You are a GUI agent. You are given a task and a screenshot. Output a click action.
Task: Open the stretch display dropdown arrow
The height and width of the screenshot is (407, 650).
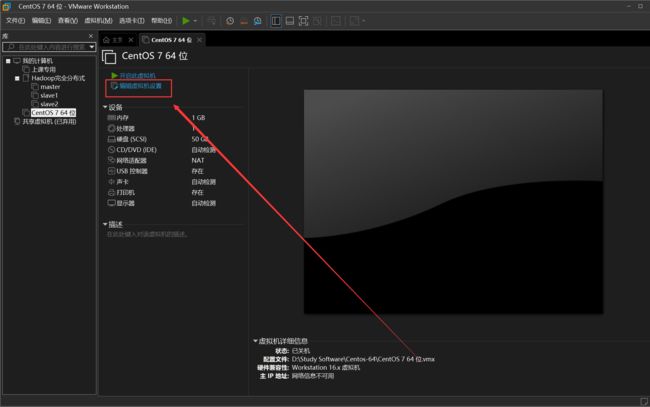coord(364,21)
